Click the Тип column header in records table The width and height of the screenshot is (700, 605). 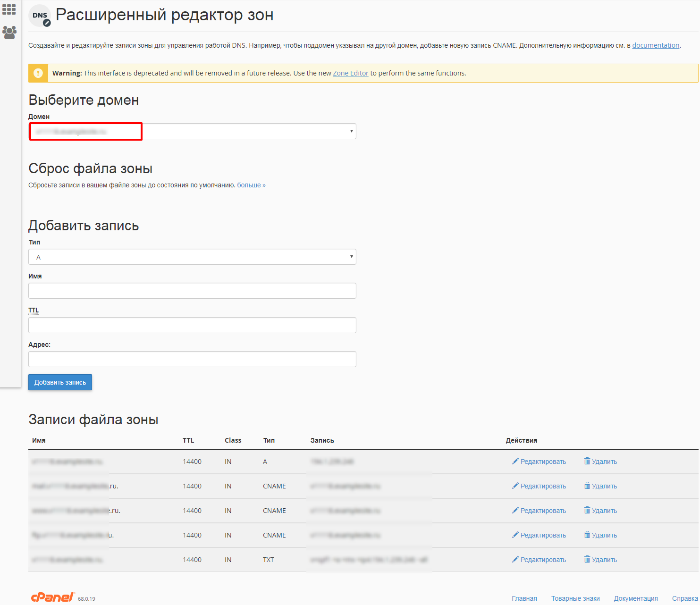(x=269, y=440)
